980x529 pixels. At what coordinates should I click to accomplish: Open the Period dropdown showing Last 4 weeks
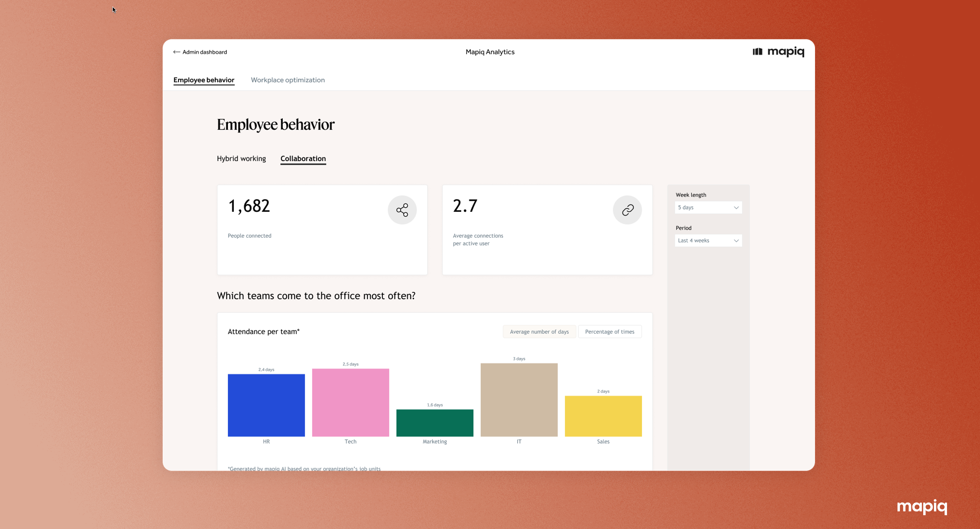pos(708,240)
